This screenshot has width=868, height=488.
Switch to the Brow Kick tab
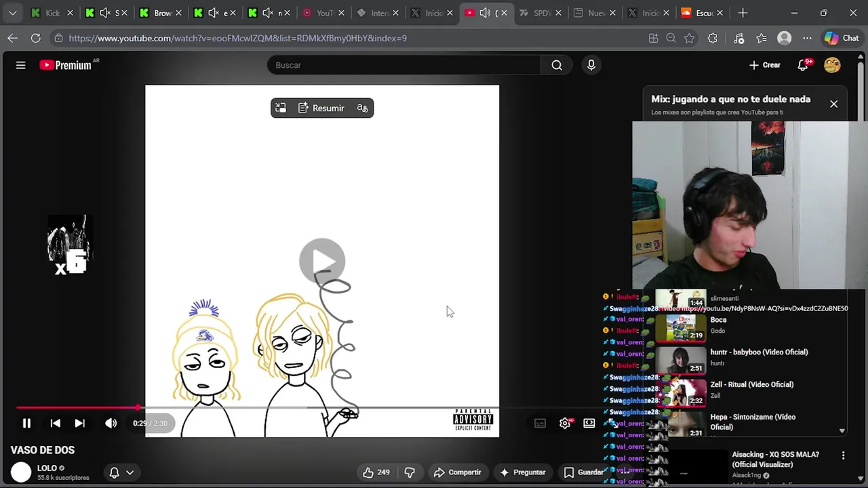tap(161, 13)
